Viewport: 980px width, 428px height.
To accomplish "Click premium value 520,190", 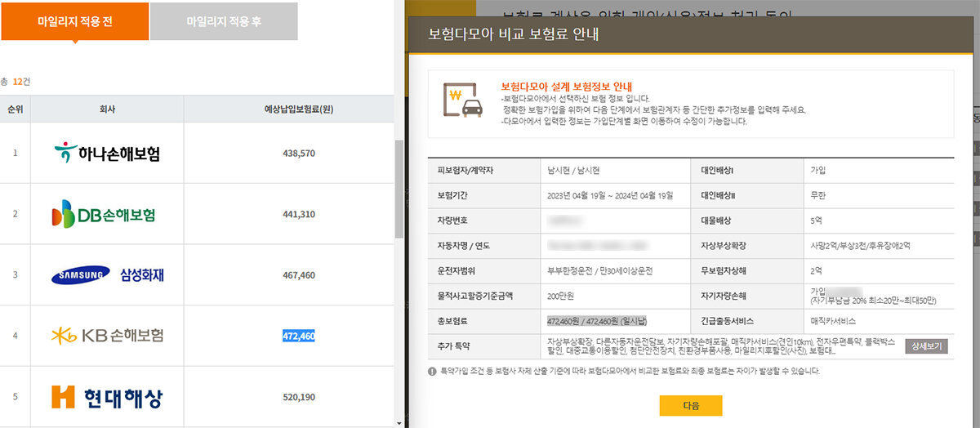I will click(298, 397).
